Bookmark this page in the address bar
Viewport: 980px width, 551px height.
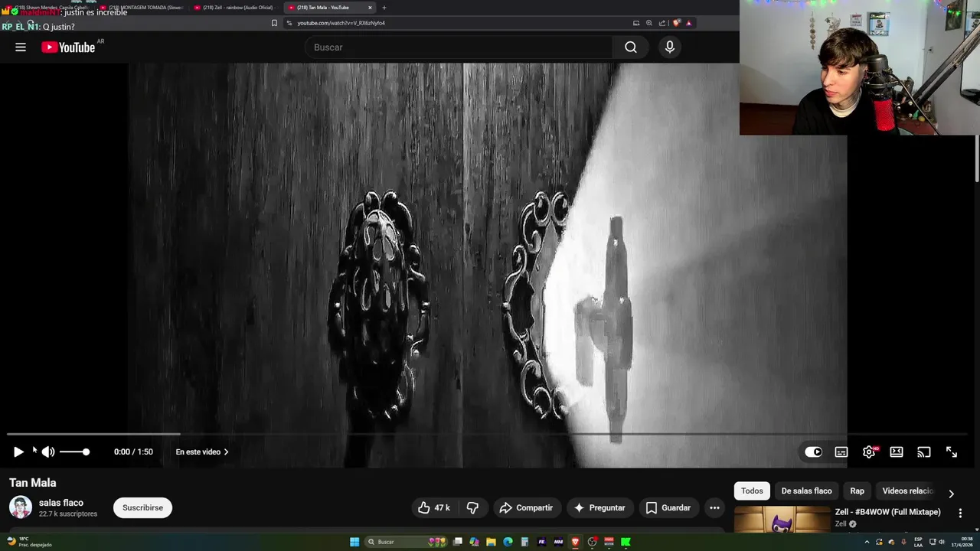[x=274, y=23]
